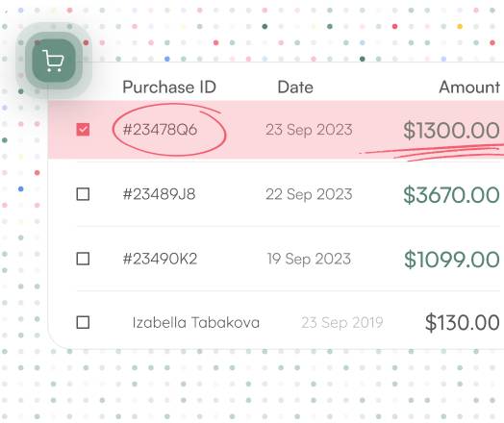Viewport: 504px width, 423px height.
Task: Click the $3670.00 amount
Action: tap(452, 195)
